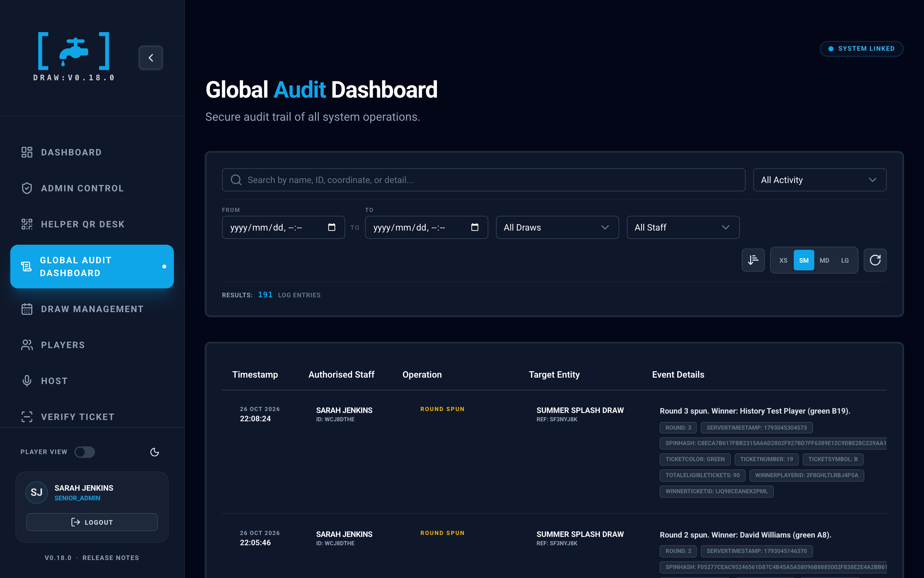
Task: Click the TO date input field
Action: click(426, 227)
